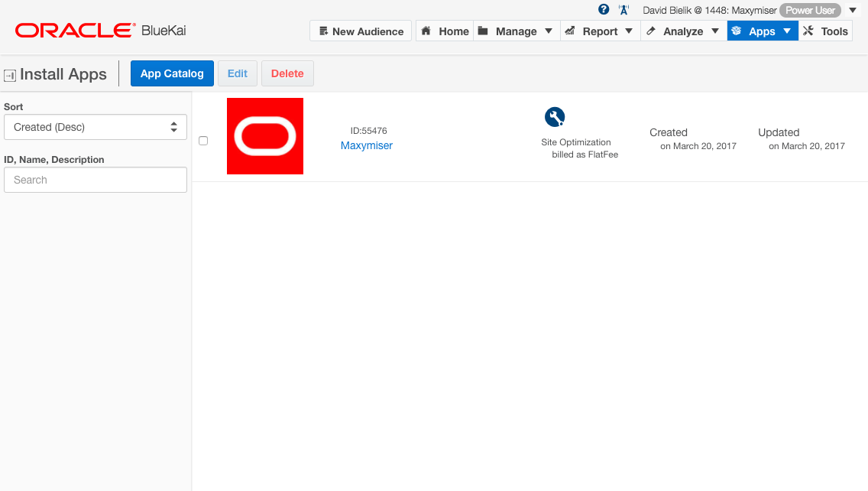
Task: Click the 'billed as FlatFee' text
Action: point(585,154)
